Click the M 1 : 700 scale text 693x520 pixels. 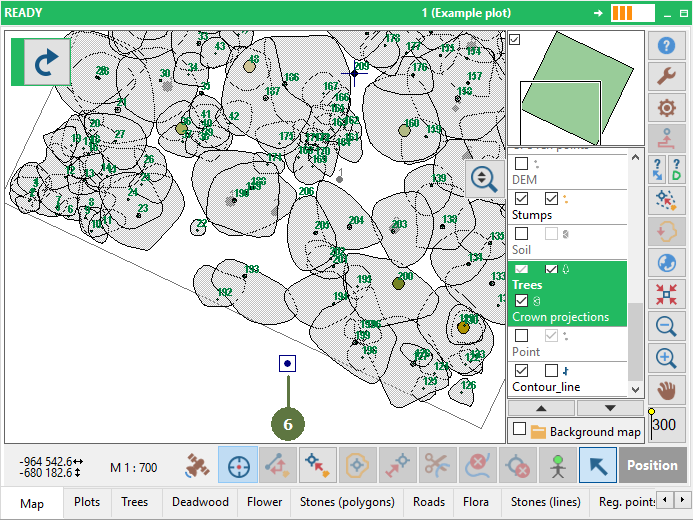click(133, 467)
